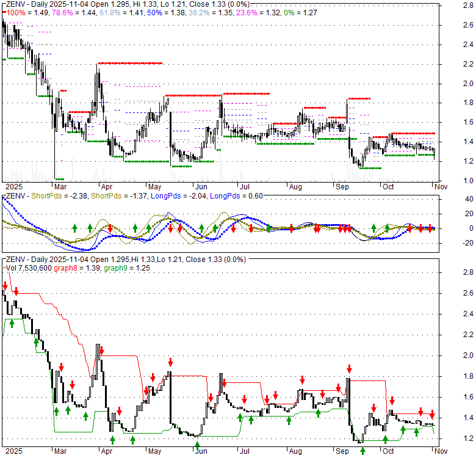This screenshot has width=476, height=455.
Task: Click the 'graph8 = 1.39' legend value
Action: point(77,268)
